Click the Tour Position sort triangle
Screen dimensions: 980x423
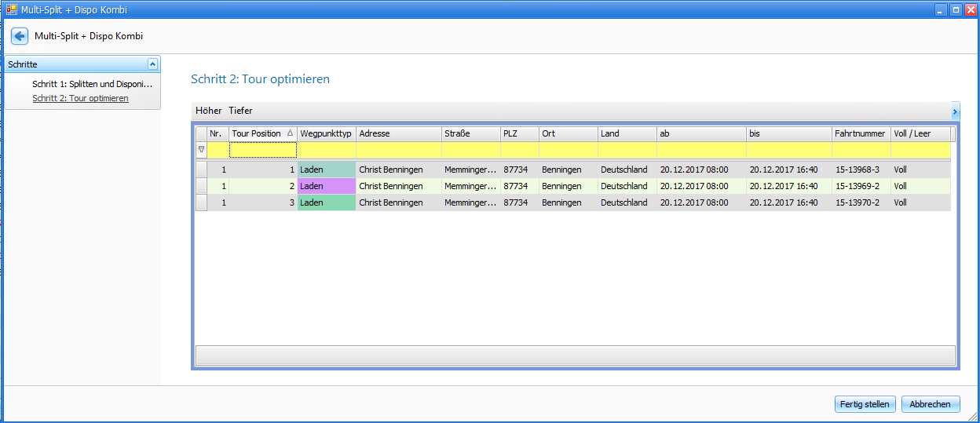click(x=290, y=133)
